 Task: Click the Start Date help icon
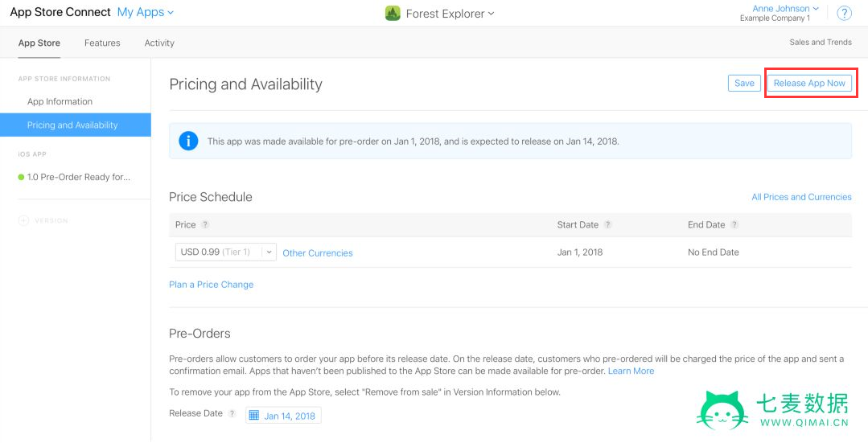pyautogui.click(x=607, y=225)
